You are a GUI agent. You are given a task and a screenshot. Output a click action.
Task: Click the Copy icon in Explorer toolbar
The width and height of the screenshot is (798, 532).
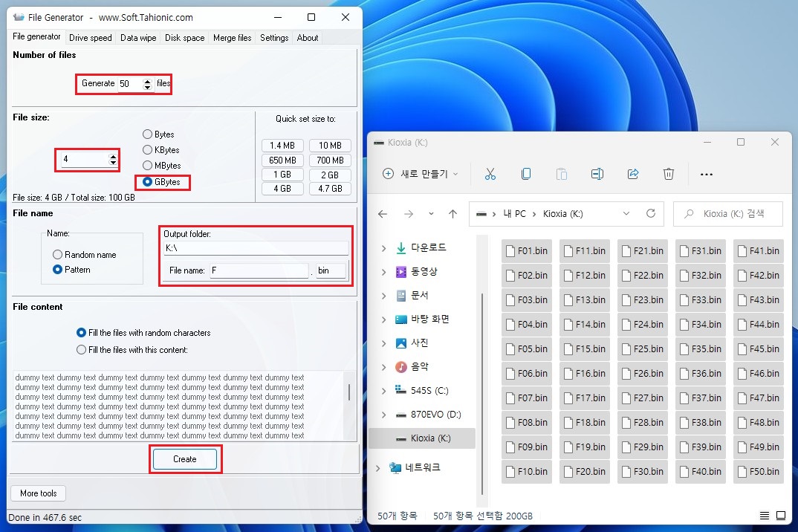[x=526, y=174]
